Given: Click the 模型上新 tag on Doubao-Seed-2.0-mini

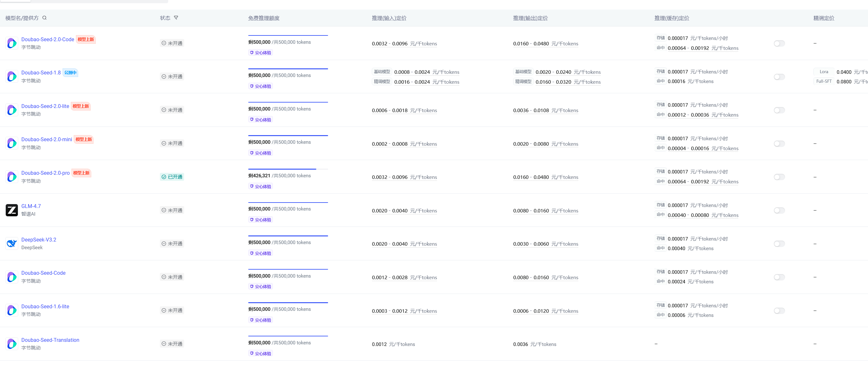Looking at the screenshot, I should (x=84, y=140).
